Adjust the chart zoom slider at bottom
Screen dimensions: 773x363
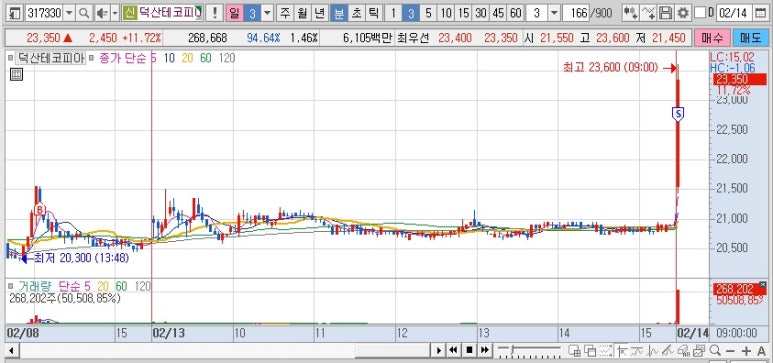[x=529, y=351]
